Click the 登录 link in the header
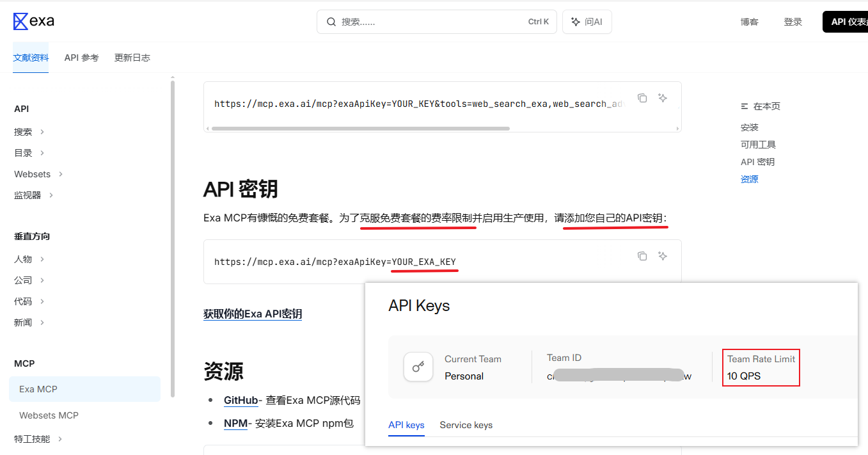This screenshot has width=868, height=455. point(793,22)
